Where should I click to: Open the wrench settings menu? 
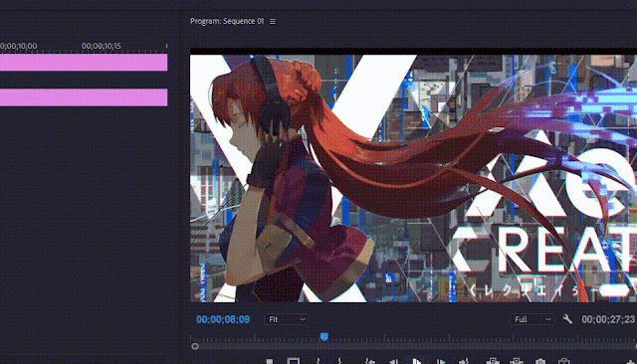coord(567,319)
